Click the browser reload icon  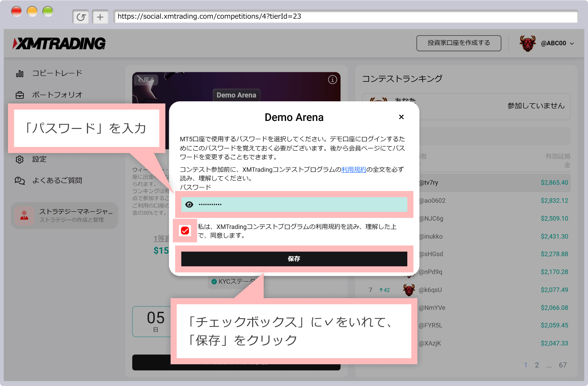81,17
